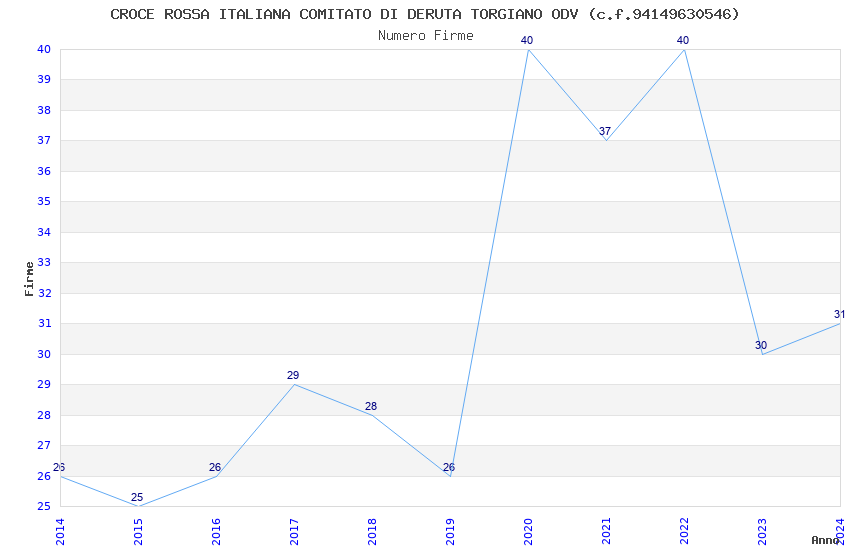
Task: Click y-axis tick value 33
Action: point(44,262)
